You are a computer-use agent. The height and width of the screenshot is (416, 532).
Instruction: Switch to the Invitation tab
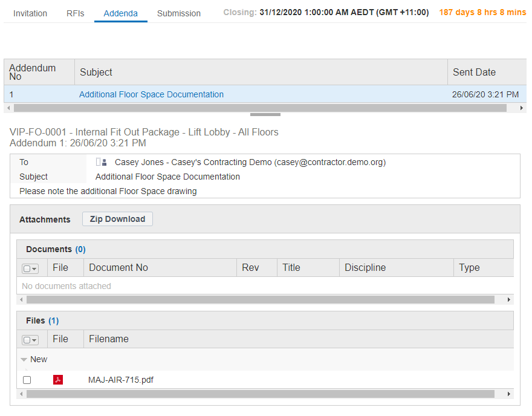point(30,13)
